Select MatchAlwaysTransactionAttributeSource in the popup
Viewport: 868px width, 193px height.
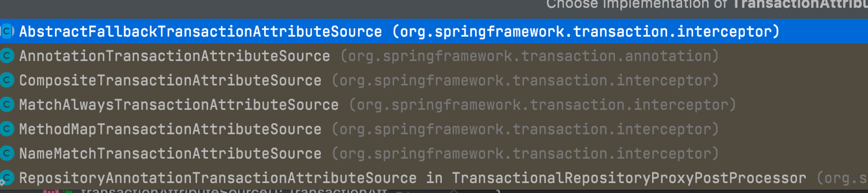pos(434,105)
